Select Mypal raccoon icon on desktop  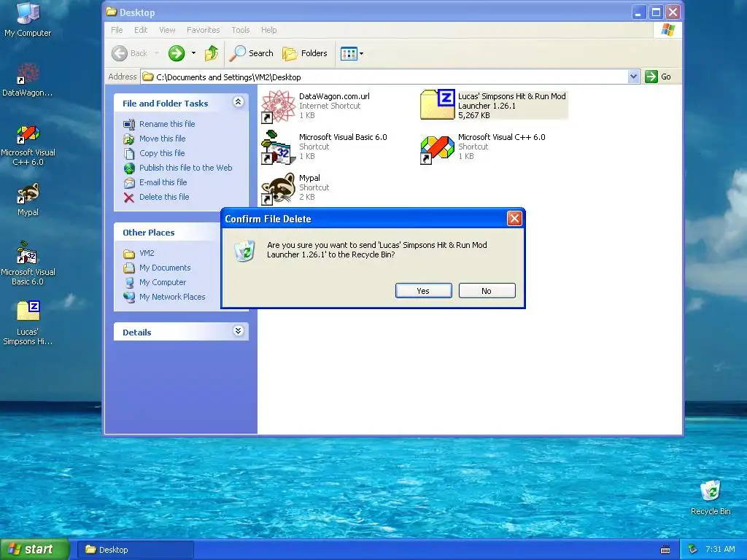28,200
